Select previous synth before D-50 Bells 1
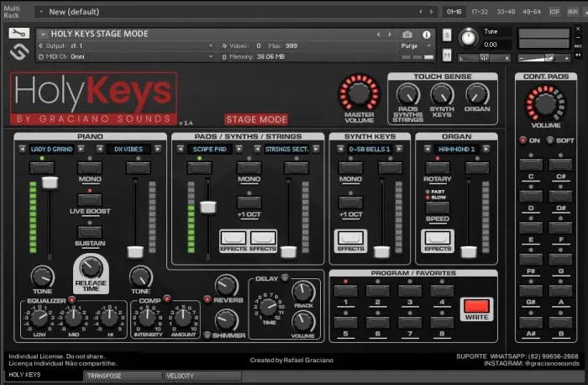 340,149
